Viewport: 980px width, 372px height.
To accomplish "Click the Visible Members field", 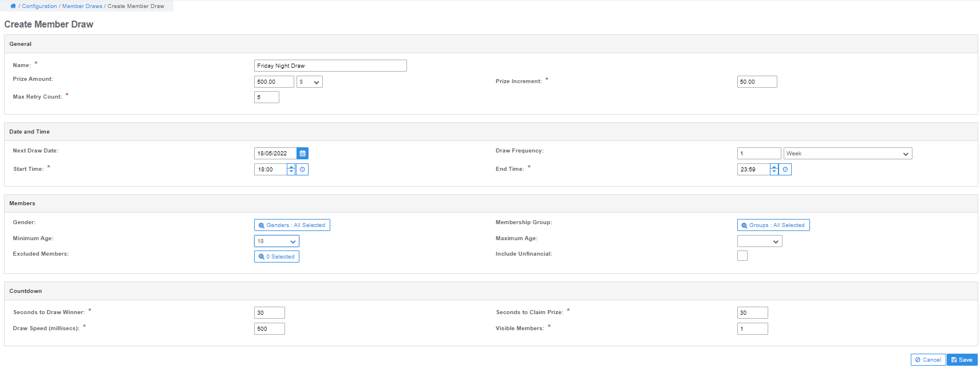I will [753, 329].
